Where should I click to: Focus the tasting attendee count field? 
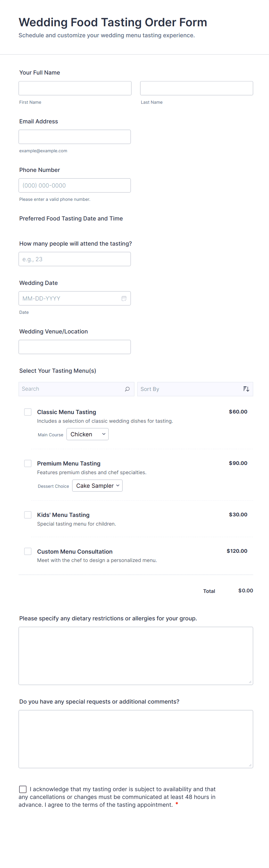[x=75, y=259]
